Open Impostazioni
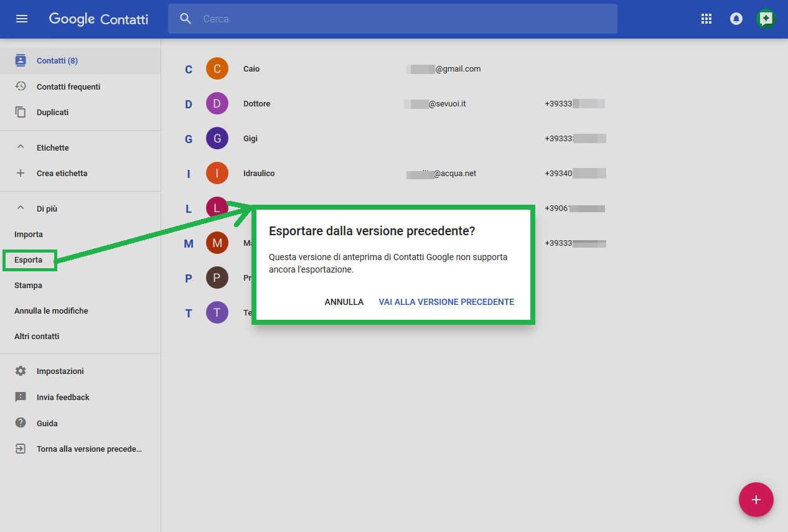 pos(60,371)
